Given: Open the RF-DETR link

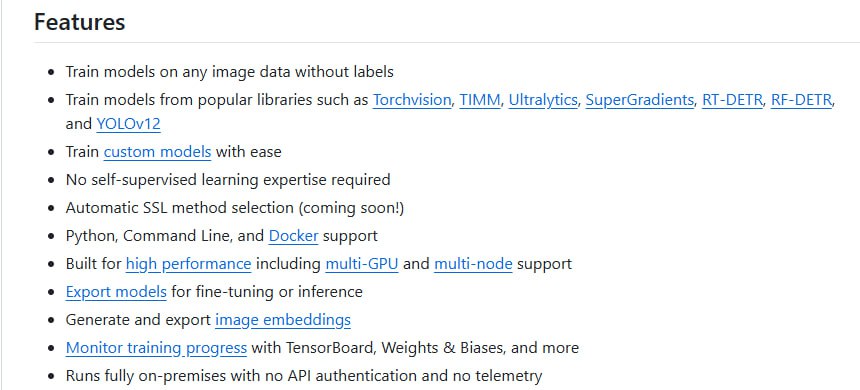Looking at the screenshot, I should [x=801, y=100].
